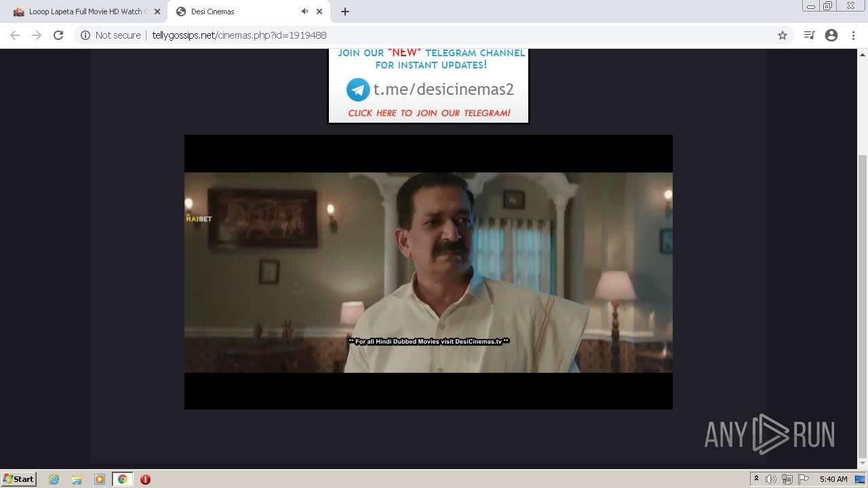
Task: Close the Desi Cinemas tab
Action: (319, 12)
